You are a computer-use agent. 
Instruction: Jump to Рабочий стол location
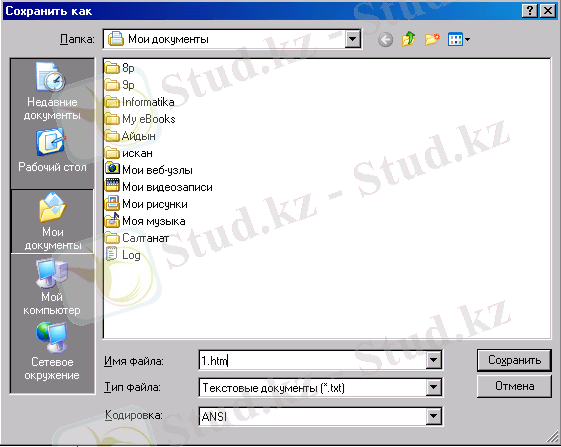52,151
